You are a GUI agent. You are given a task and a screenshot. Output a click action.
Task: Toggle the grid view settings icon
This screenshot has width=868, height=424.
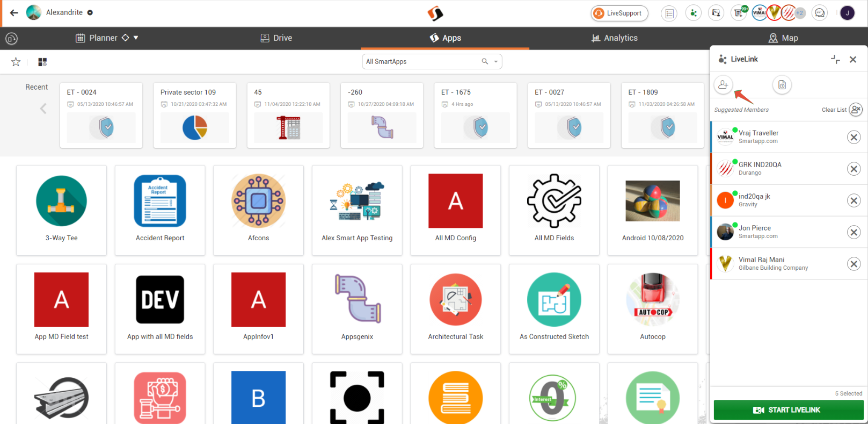42,62
